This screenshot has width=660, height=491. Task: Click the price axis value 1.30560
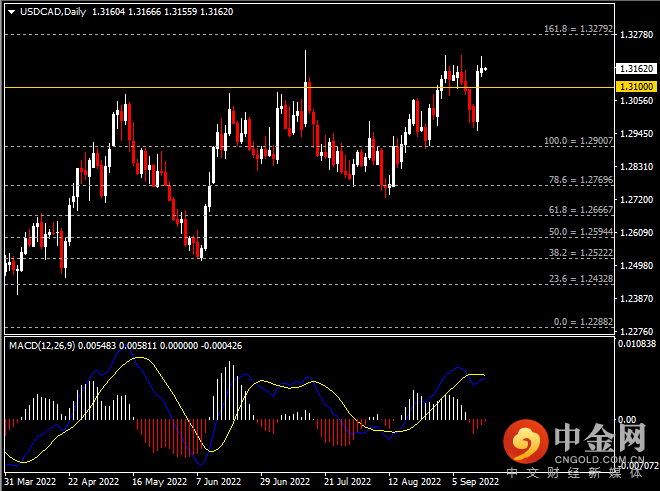[x=637, y=101]
